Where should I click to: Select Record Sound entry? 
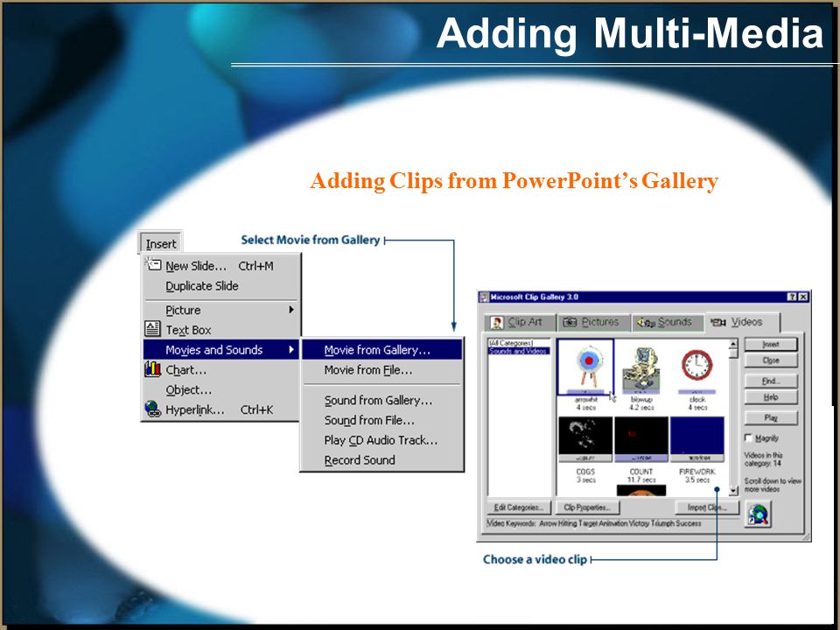pyautogui.click(x=382, y=459)
